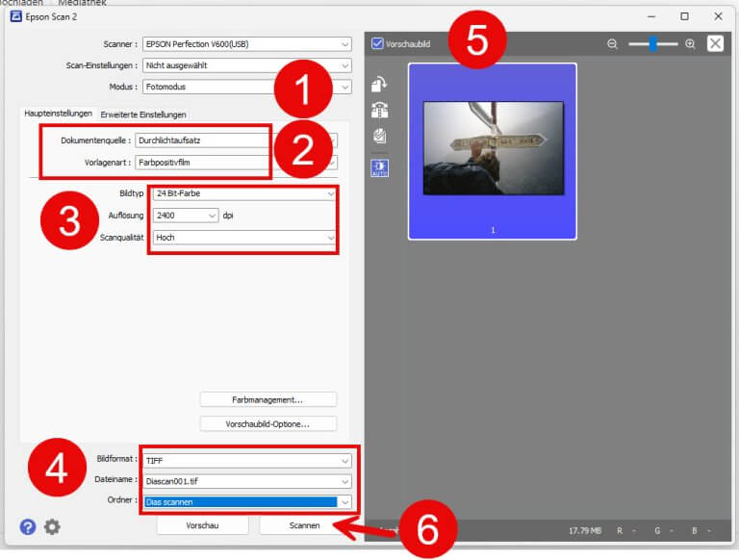Open the Ordner dropdown Dias scannen
This screenshot has width=739, height=560.
point(247,502)
